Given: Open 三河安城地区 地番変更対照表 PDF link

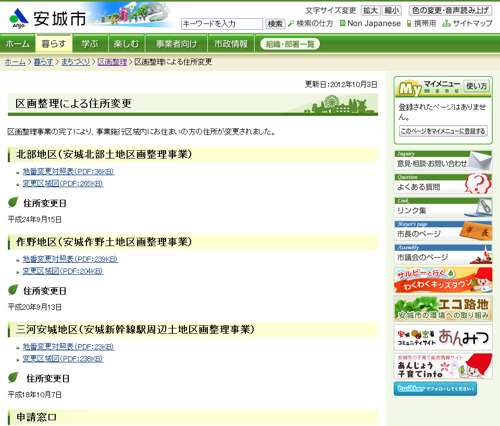Looking at the screenshot, I should (68, 347).
